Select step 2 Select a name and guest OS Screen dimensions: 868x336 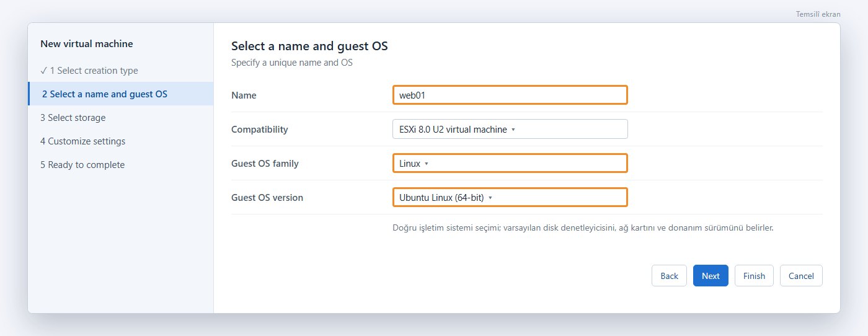121,94
